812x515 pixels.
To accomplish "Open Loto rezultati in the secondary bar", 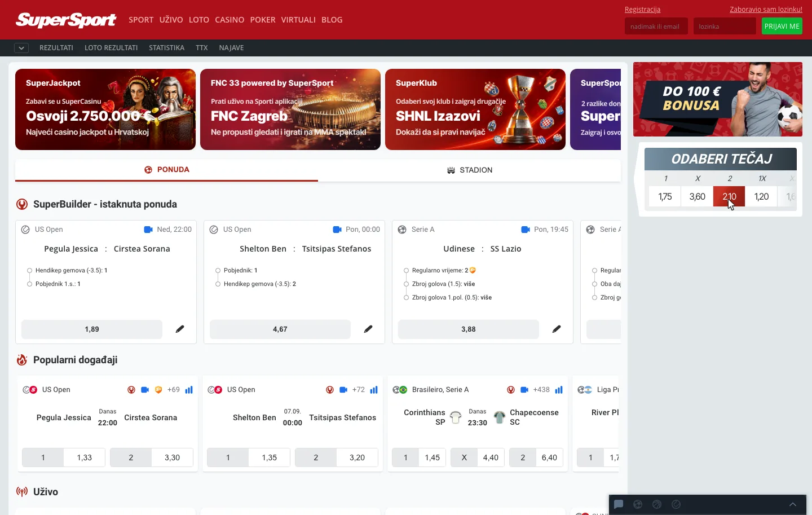I will click(x=111, y=48).
